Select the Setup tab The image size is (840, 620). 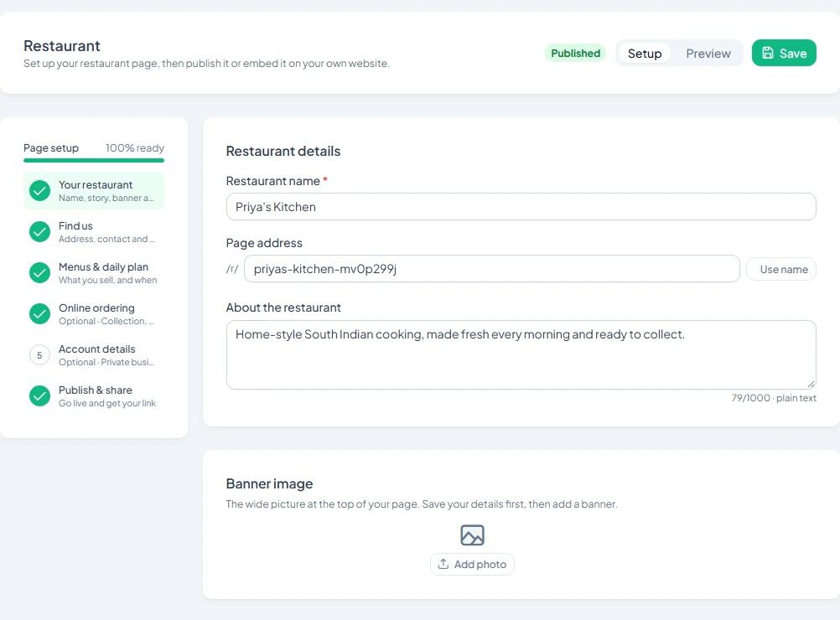[x=645, y=54]
